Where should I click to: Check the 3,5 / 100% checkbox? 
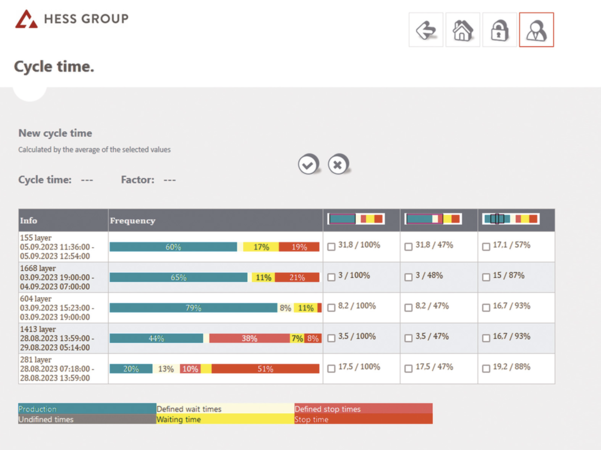[x=331, y=338]
